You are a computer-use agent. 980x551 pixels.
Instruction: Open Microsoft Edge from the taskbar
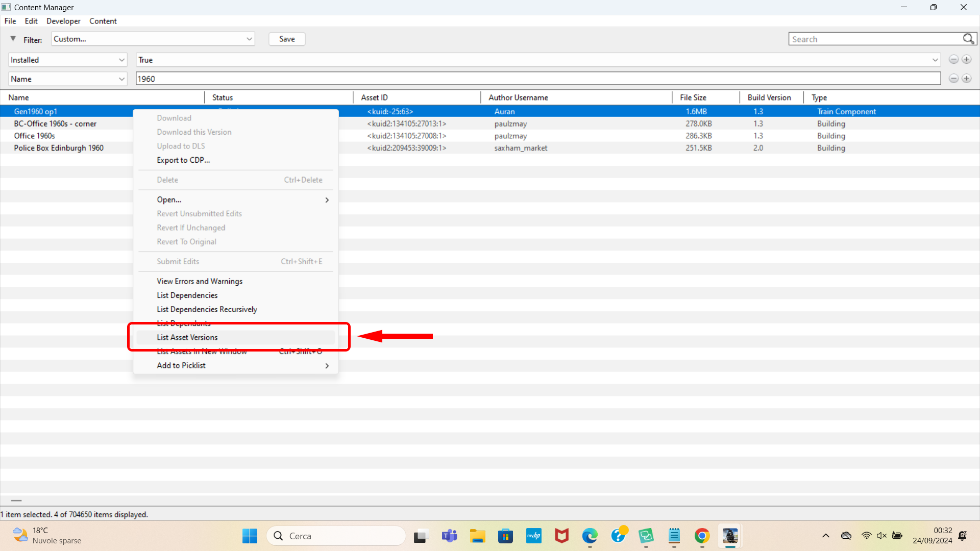tap(590, 536)
